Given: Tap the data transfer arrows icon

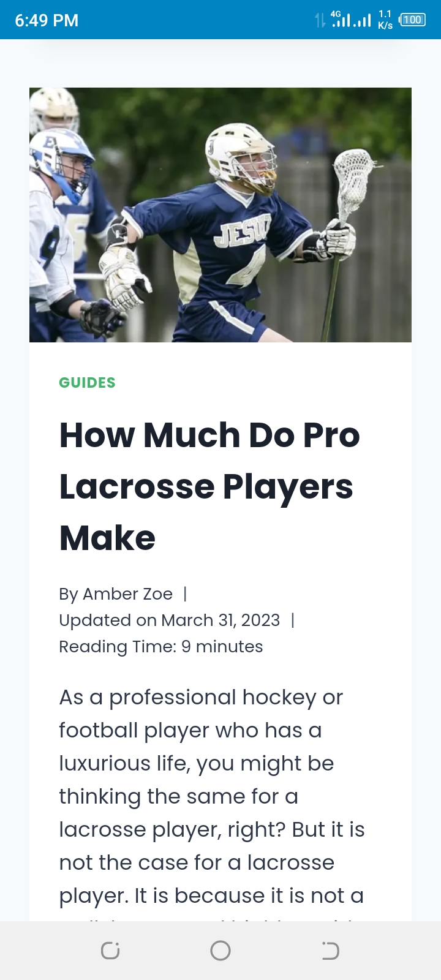Looking at the screenshot, I should pos(320,20).
